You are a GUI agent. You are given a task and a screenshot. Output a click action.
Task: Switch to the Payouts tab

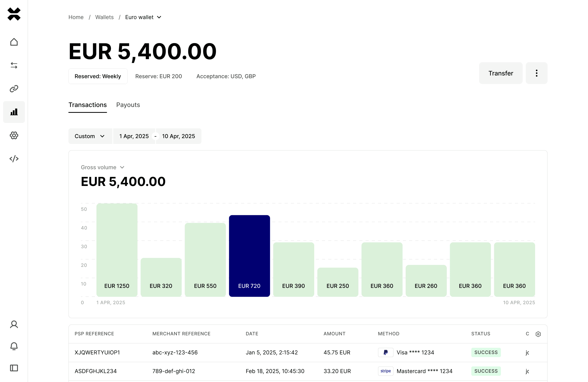(x=128, y=105)
